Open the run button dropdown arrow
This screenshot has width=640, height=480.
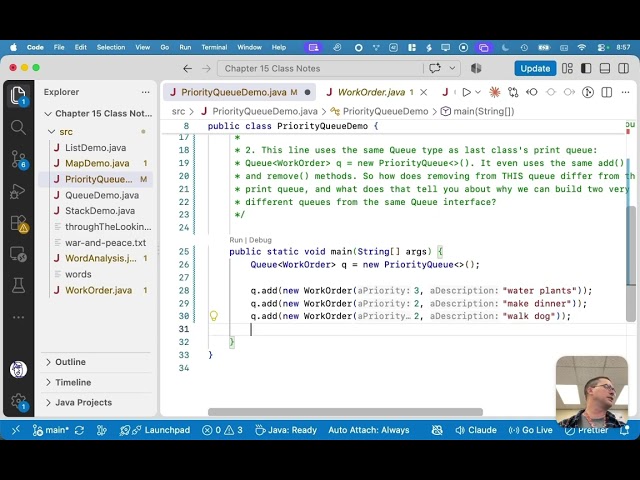(x=478, y=92)
